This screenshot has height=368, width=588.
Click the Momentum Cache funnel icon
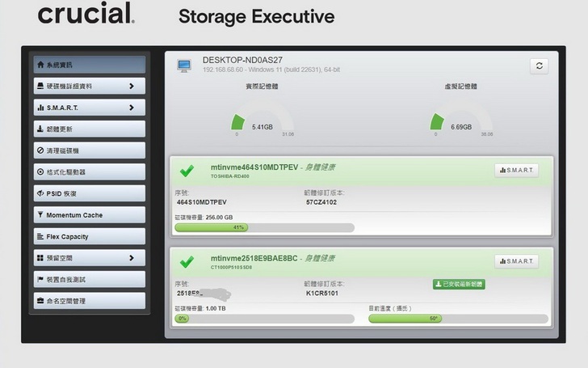click(40, 215)
